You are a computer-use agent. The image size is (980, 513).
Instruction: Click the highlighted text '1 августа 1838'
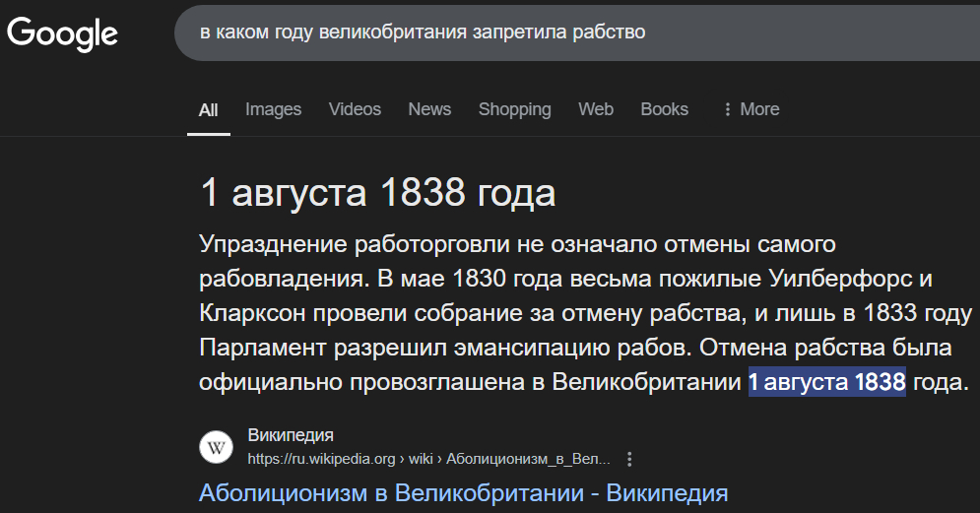point(827,382)
